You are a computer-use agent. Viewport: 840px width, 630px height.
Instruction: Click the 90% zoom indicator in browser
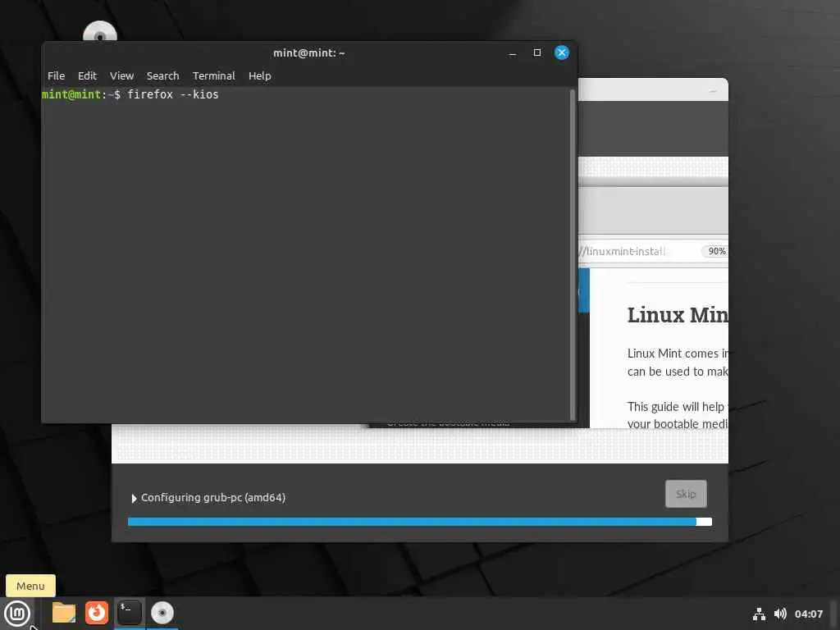click(x=715, y=251)
